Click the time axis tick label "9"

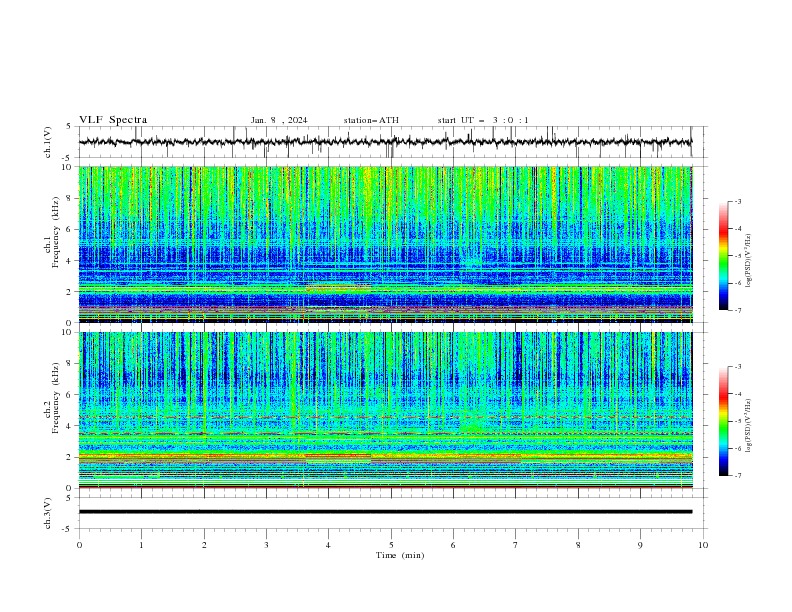point(640,545)
